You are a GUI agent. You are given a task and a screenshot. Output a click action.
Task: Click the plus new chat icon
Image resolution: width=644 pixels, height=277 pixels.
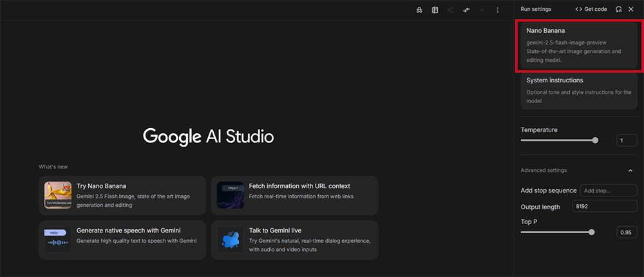coord(482,10)
